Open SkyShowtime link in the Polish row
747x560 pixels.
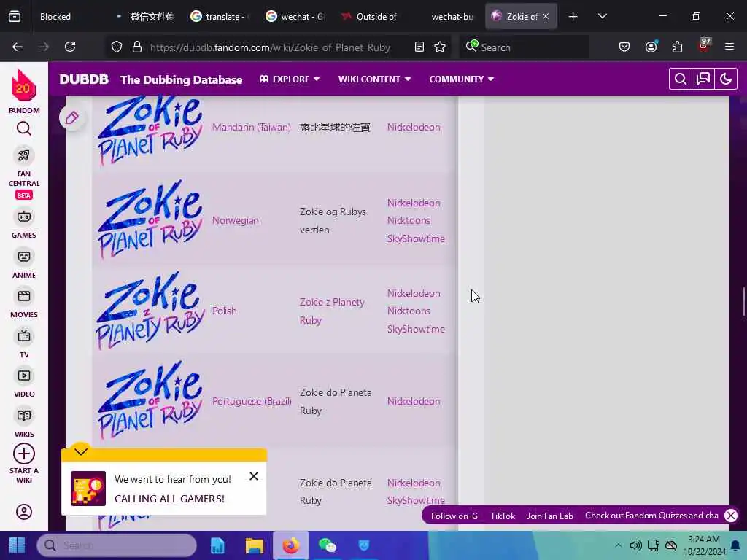(x=416, y=329)
